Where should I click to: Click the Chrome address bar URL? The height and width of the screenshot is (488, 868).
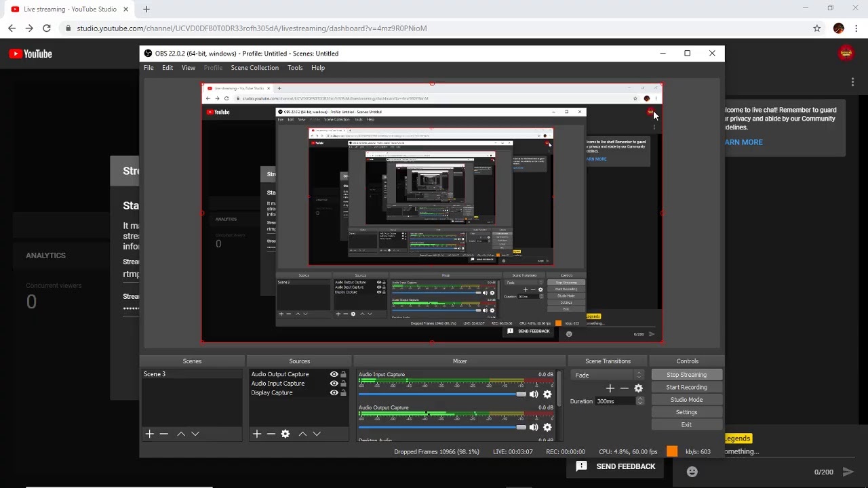(252, 28)
